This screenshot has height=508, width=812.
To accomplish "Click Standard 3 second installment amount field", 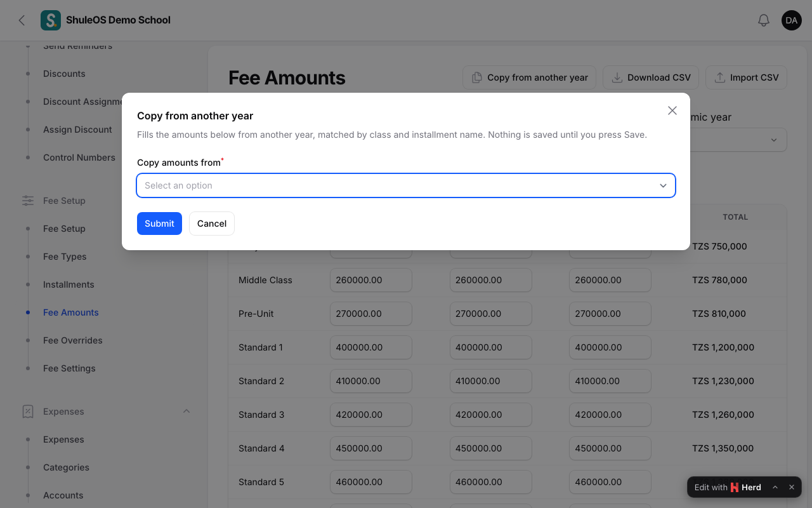I will coord(491,415).
